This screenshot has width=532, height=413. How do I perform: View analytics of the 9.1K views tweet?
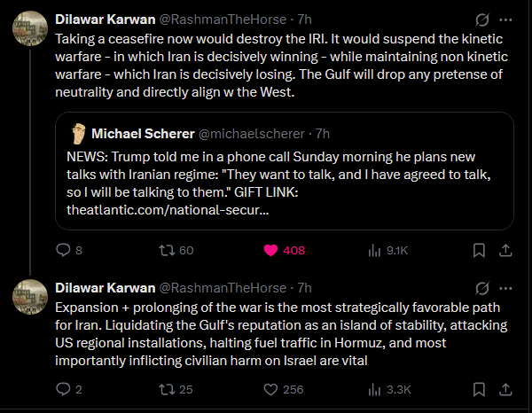(x=377, y=250)
